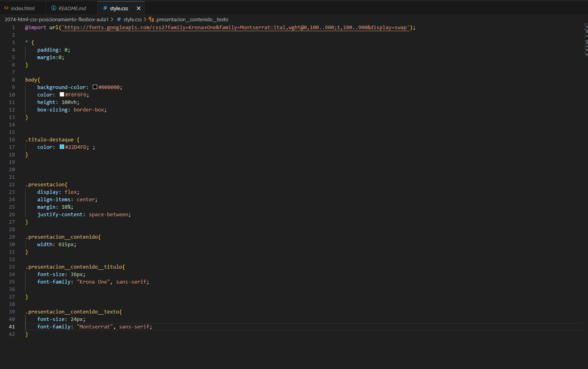Click the space-between value
588x369 pixels.
pos(109,215)
